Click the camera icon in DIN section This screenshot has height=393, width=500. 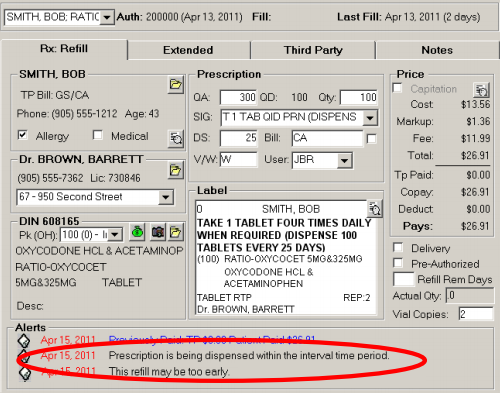point(158,232)
